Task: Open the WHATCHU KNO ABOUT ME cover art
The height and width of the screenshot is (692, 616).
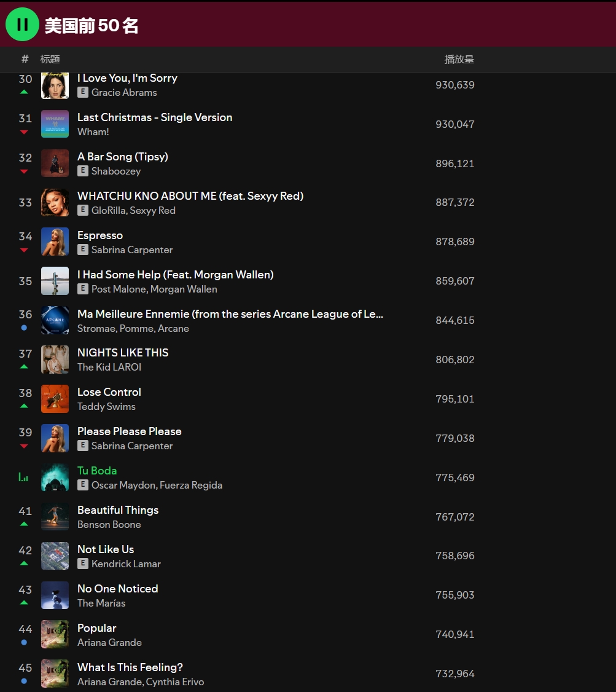Action: 55,203
